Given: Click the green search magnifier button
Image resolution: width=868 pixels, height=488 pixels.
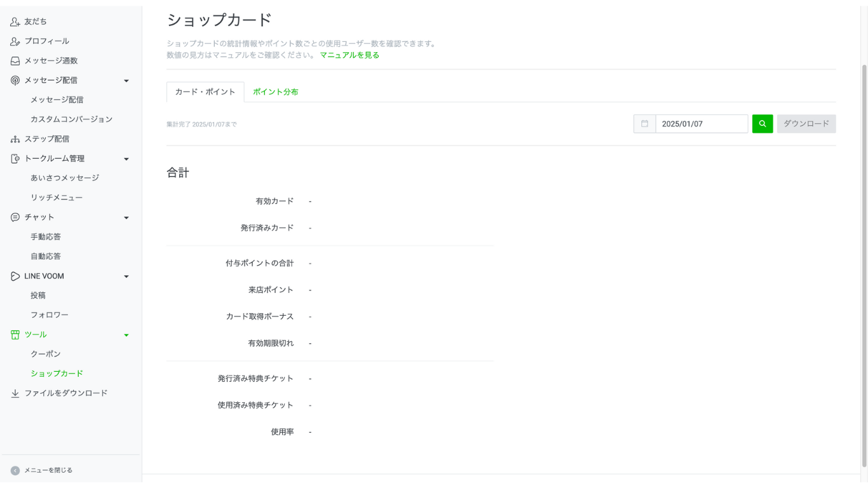Looking at the screenshot, I should 763,124.
